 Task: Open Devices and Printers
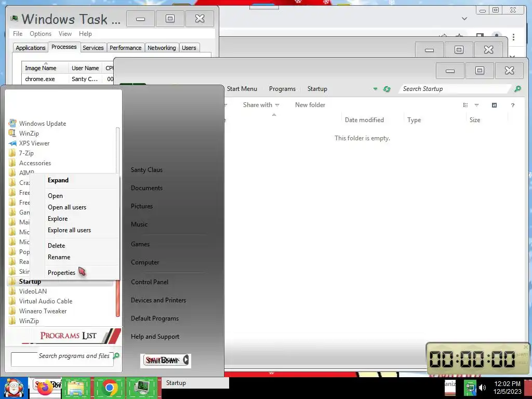(158, 300)
